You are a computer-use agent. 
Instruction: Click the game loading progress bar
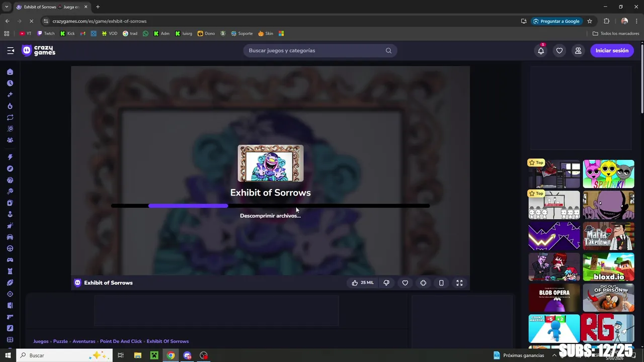pyautogui.click(x=270, y=206)
